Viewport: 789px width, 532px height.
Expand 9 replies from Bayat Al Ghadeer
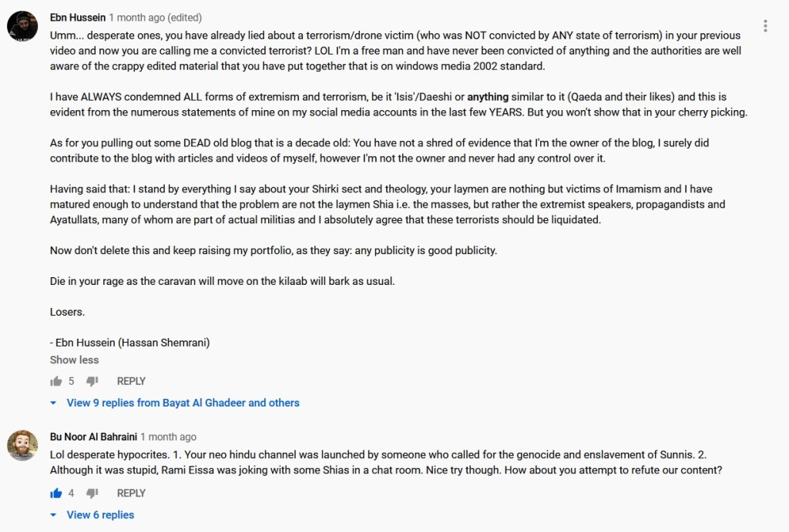pyautogui.click(x=183, y=403)
